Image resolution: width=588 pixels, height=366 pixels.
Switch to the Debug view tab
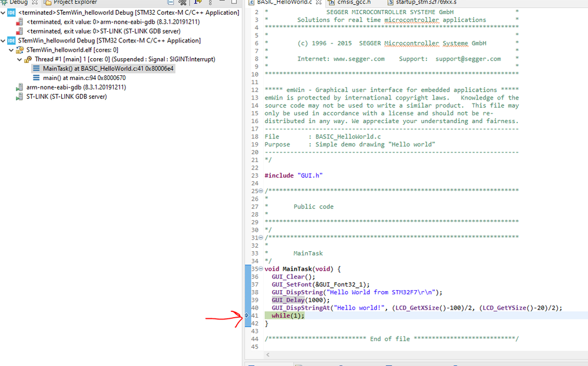tap(18, 2)
